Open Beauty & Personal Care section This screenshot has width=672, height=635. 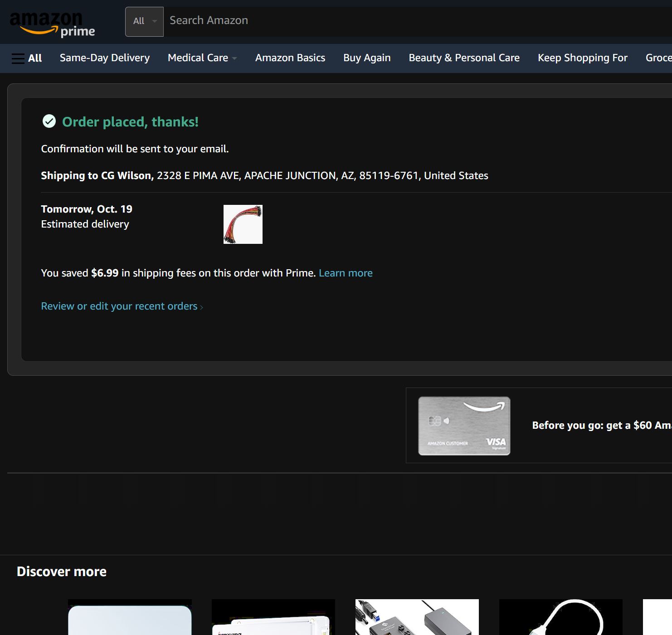pos(464,58)
